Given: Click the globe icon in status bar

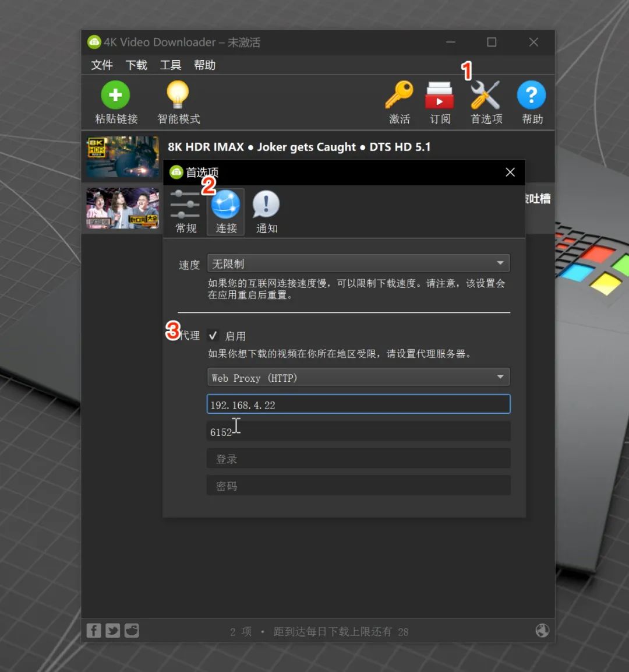Looking at the screenshot, I should [542, 631].
